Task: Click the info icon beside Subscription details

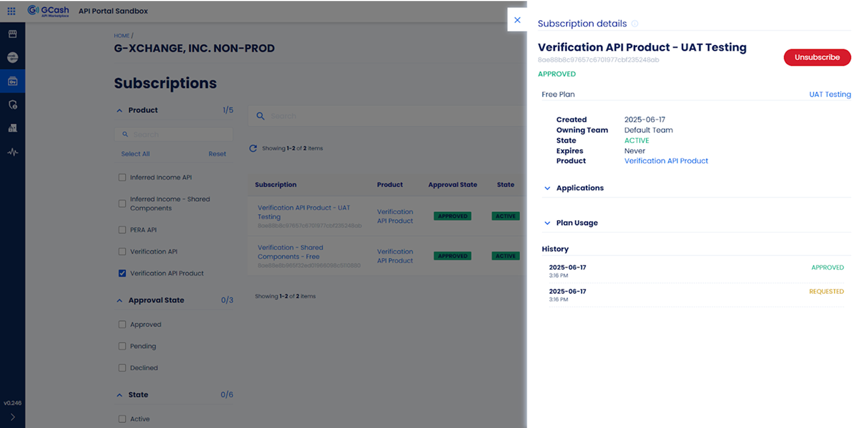Action: (635, 23)
